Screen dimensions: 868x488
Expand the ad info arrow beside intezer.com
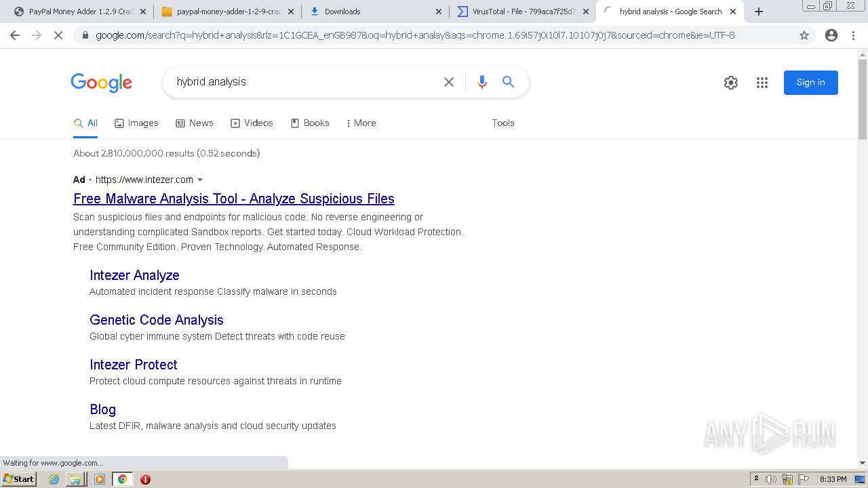tap(200, 180)
